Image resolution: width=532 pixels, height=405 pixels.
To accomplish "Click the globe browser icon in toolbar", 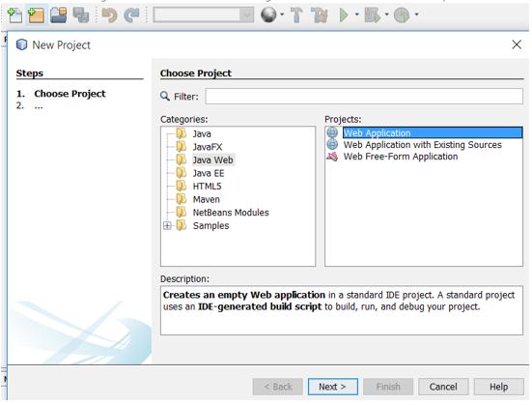I will pos(268,14).
